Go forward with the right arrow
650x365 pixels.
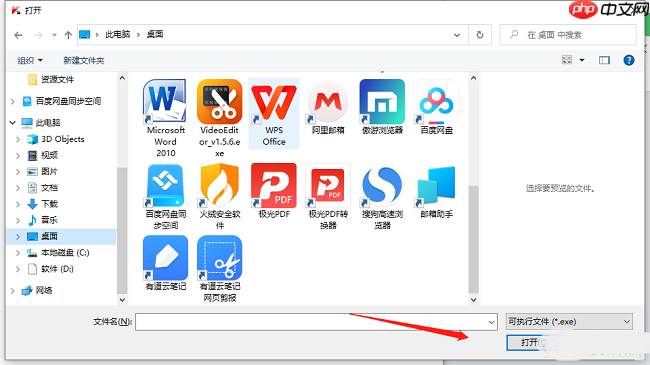click(38, 35)
